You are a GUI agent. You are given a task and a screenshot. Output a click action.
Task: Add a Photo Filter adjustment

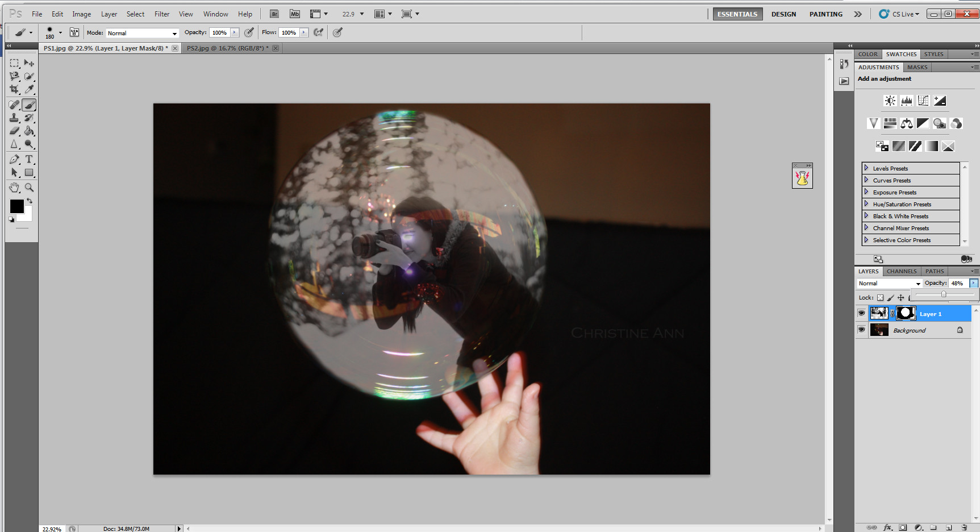940,123
